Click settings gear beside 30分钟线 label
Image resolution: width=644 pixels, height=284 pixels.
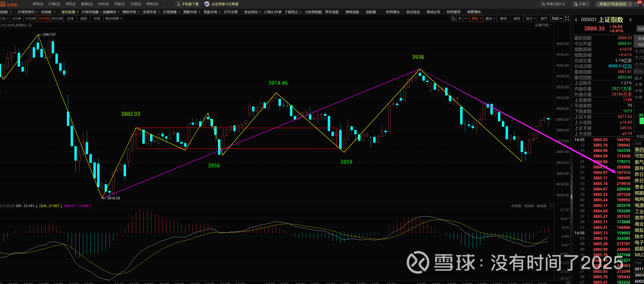click(x=30, y=25)
